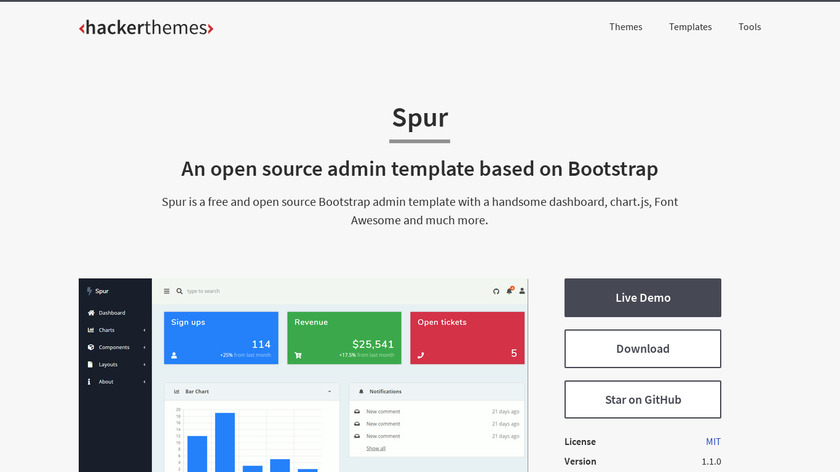Click the user icon on Sign ups card
Image resolution: width=840 pixels, height=472 pixels.
(174, 355)
